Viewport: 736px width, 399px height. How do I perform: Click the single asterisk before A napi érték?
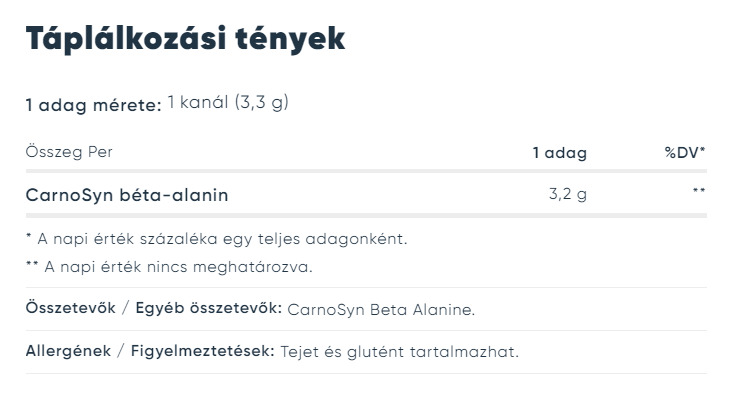pyautogui.click(x=29, y=236)
